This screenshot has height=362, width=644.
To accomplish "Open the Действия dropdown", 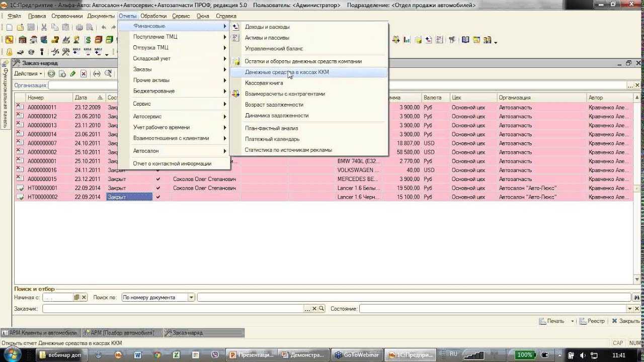I will click(x=28, y=74).
